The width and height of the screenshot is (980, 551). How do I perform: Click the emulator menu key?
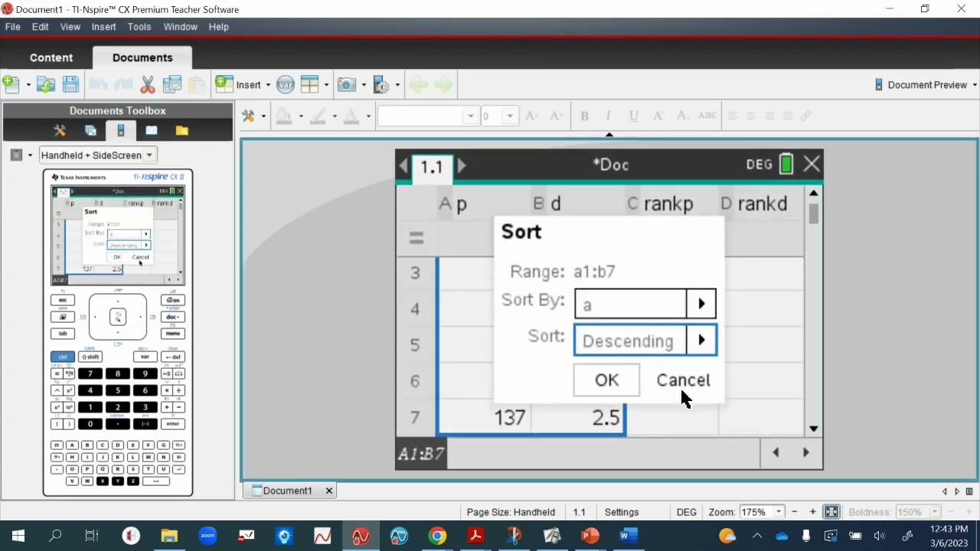(x=172, y=334)
